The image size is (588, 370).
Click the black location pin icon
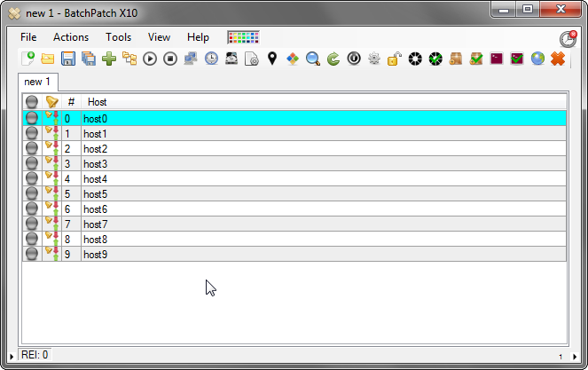pyautogui.click(x=272, y=59)
